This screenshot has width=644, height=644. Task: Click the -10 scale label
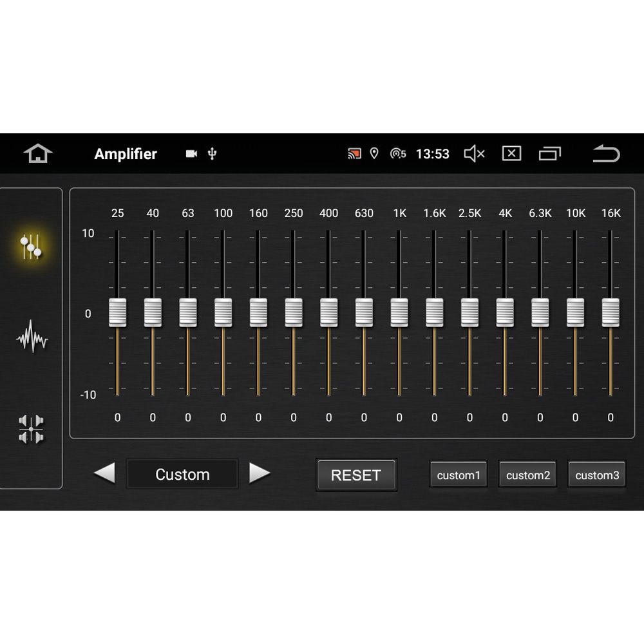[x=88, y=395]
